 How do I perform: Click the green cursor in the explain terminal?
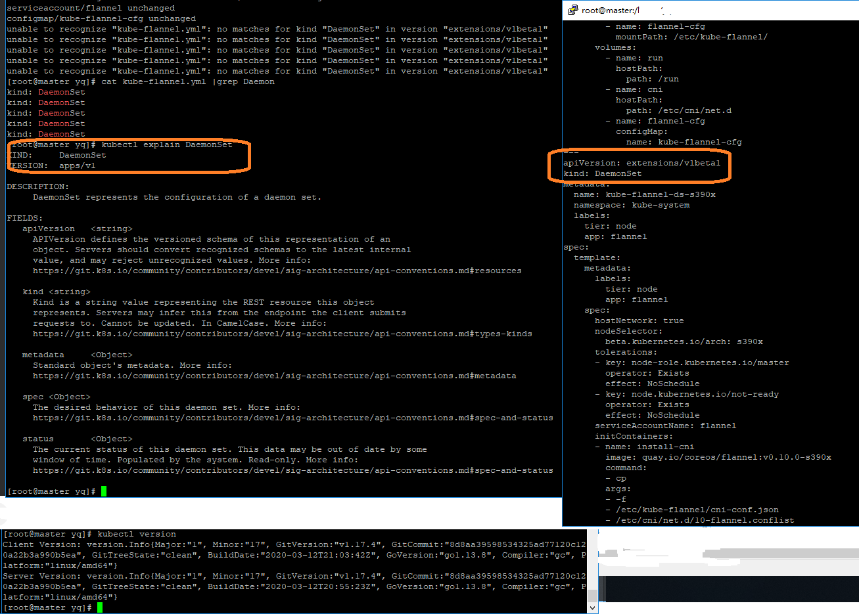(104, 491)
